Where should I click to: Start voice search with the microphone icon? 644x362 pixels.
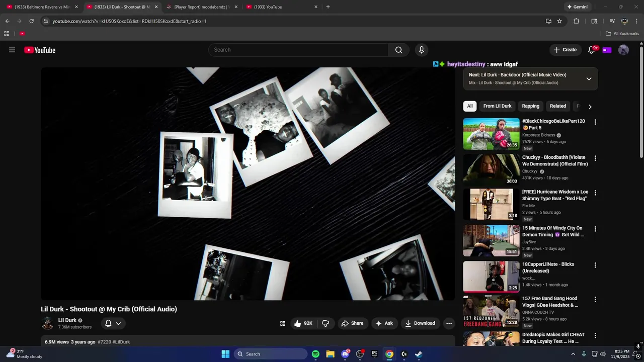click(x=422, y=50)
